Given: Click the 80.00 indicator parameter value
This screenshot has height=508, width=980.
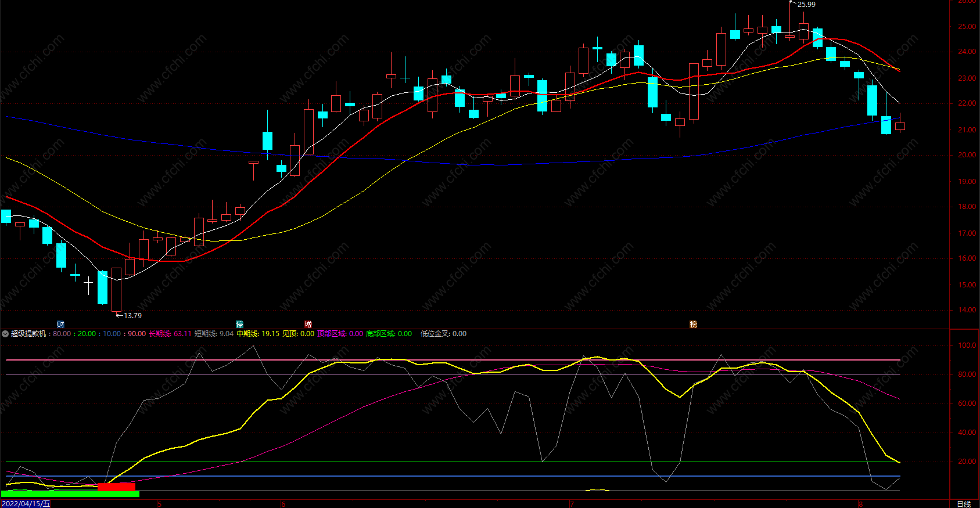Looking at the screenshot, I should (62, 334).
